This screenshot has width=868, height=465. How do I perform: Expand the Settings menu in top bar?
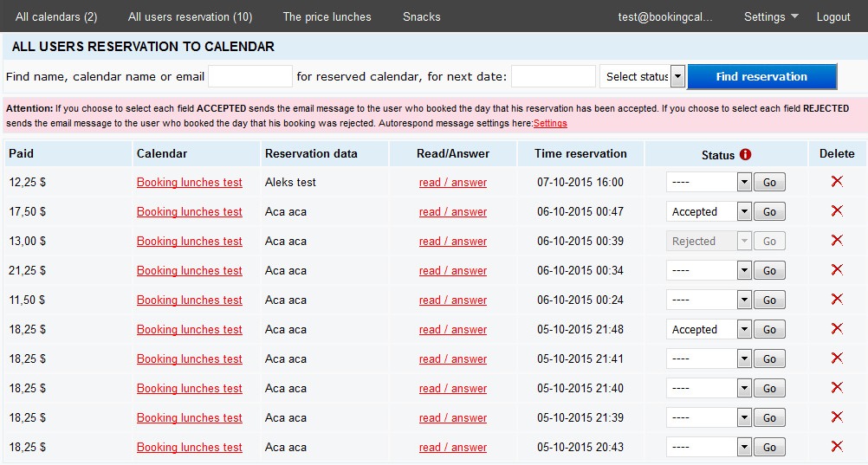pyautogui.click(x=770, y=16)
